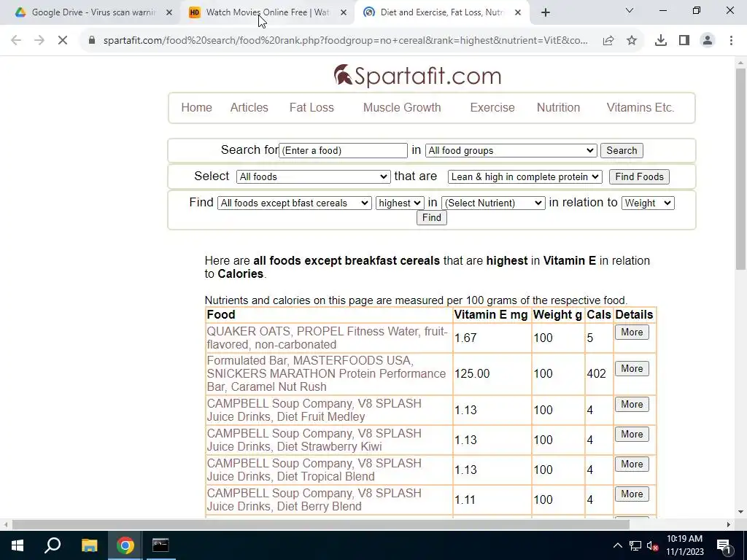Expand All foods except bfast cereals dropdown
This screenshot has width=747, height=560.
coord(294,203)
